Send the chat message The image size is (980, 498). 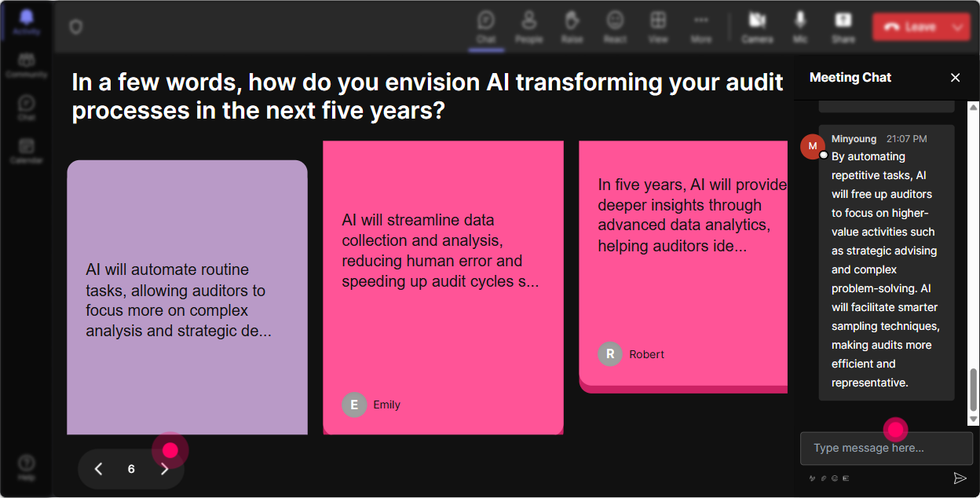point(960,478)
